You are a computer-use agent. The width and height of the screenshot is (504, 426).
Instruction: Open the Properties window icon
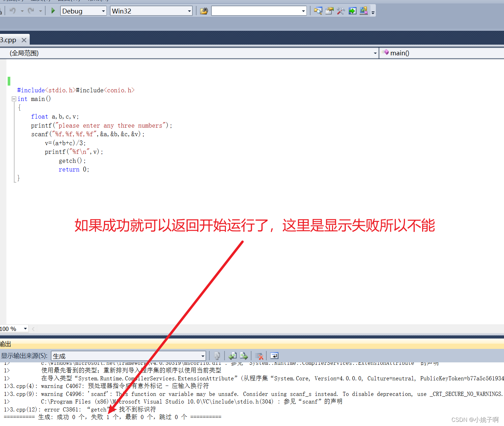[329, 11]
